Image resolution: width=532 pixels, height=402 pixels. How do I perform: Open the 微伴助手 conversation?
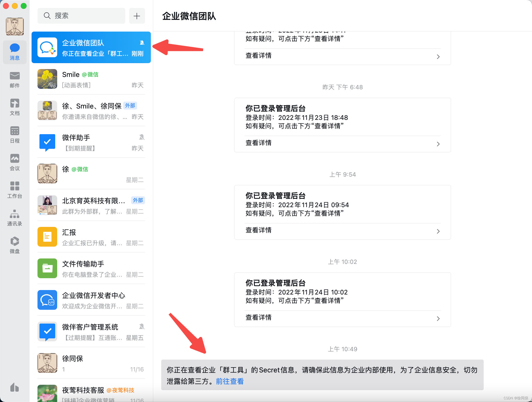tap(91, 142)
